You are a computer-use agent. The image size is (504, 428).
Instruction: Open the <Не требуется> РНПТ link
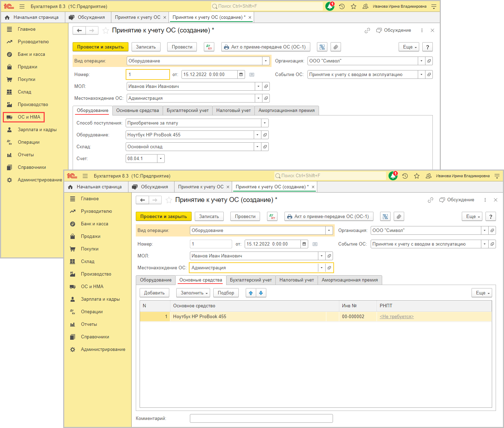[397, 316]
